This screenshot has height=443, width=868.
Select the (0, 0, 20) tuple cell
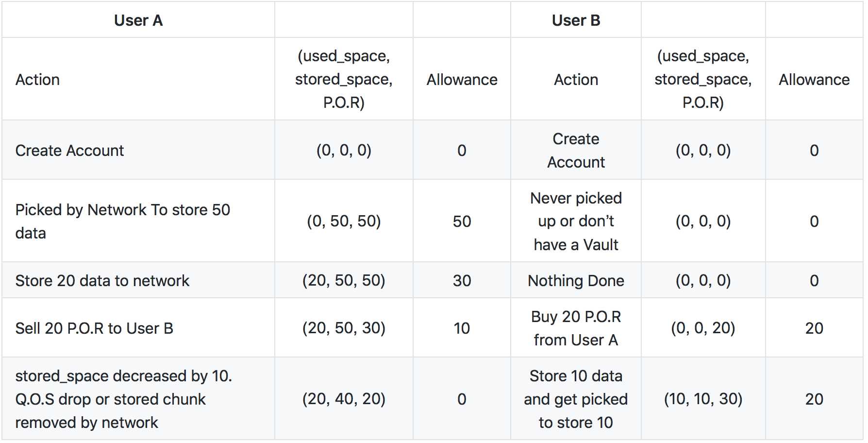coord(703,328)
